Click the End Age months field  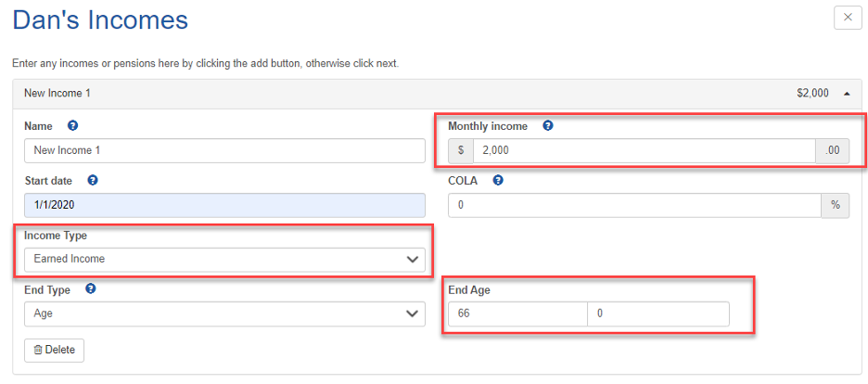(x=658, y=314)
